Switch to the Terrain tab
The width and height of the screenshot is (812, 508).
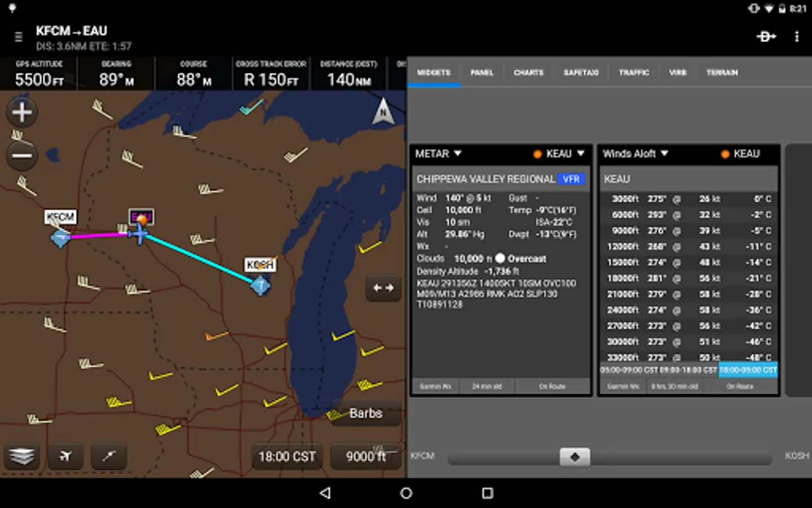(722, 72)
